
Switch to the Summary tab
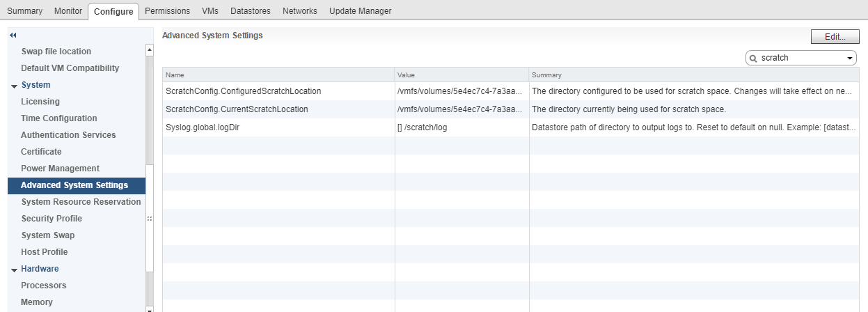click(x=24, y=11)
